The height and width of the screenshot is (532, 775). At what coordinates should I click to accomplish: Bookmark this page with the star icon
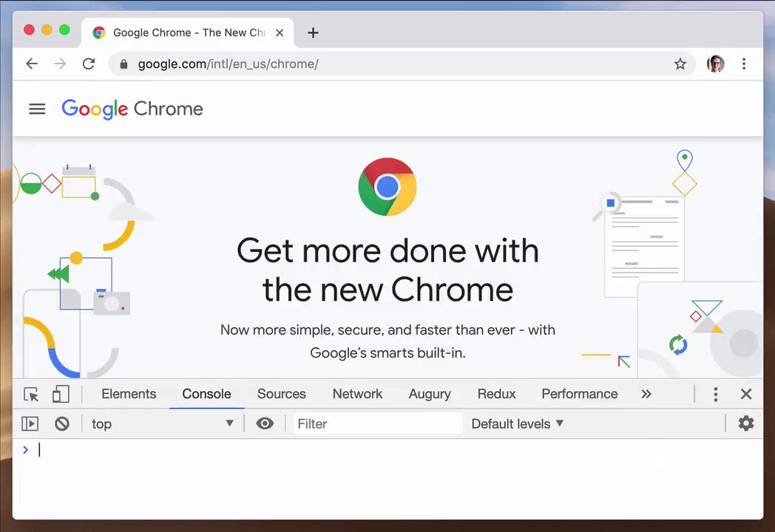680,64
